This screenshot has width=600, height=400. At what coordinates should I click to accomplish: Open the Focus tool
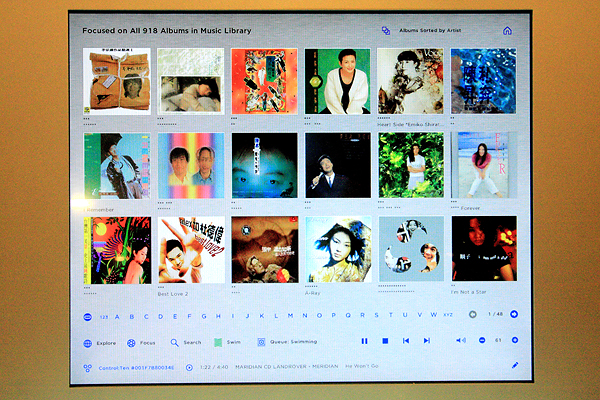click(x=141, y=343)
